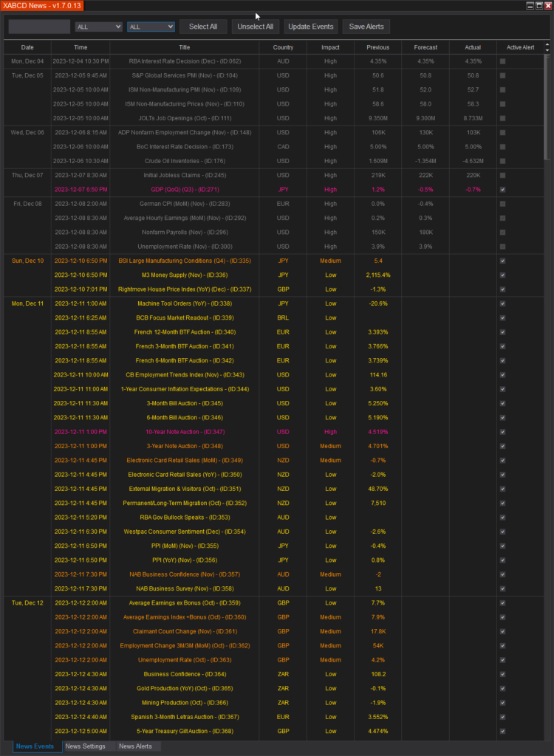Click the 48.70% previous value

[x=378, y=489]
